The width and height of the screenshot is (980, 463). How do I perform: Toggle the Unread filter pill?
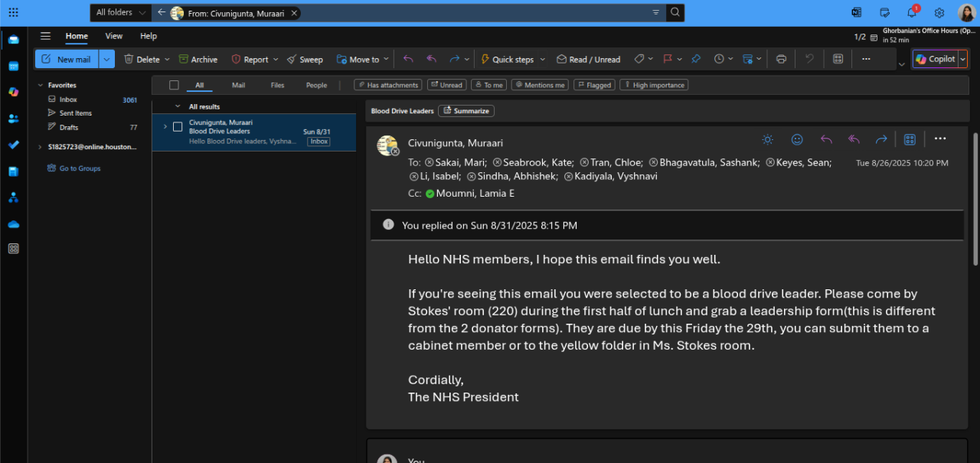tap(446, 85)
